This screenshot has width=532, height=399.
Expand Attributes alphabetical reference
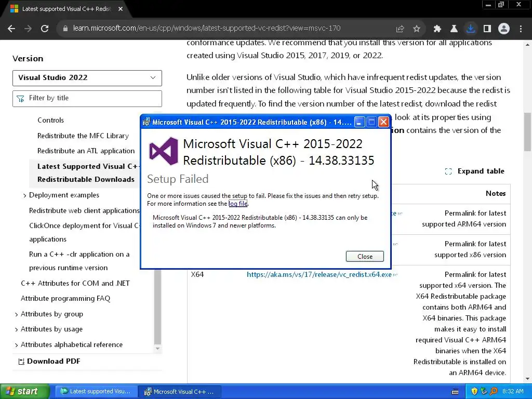[x=16, y=345]
